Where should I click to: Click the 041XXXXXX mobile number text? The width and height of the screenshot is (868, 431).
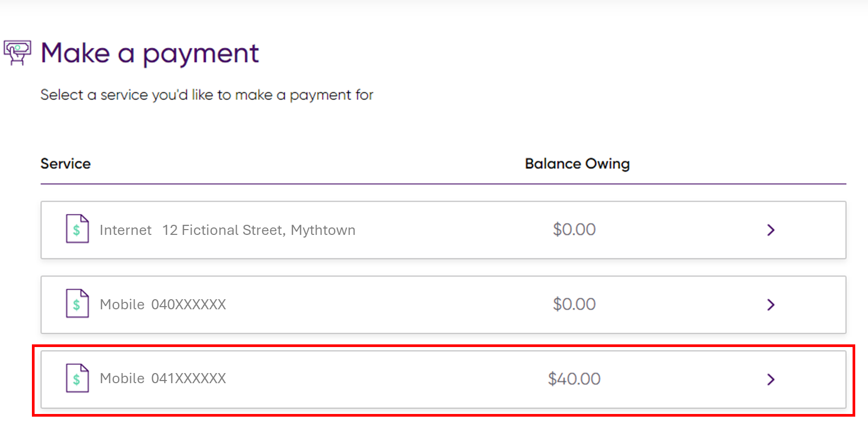[x=189, y=378]
